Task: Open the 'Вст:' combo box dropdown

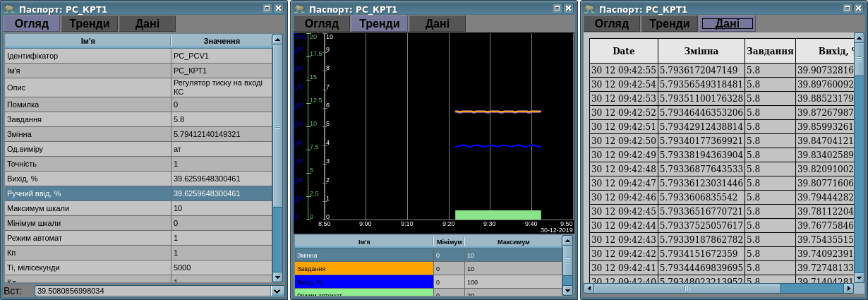Action: click(277, 291)
